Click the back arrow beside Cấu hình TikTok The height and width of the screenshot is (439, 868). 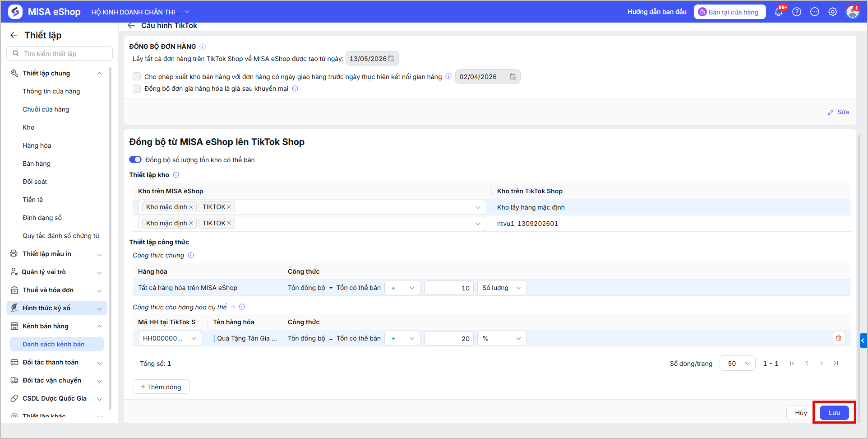tap(131, 26)
